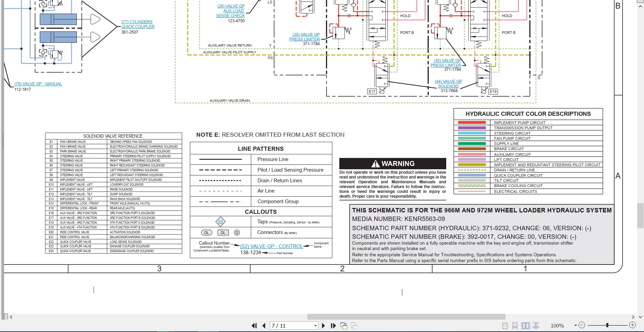644x332 pixels.
Task: Click 'RIDE CONTROL VALVE' row E20
Action: tap(113, 232)
